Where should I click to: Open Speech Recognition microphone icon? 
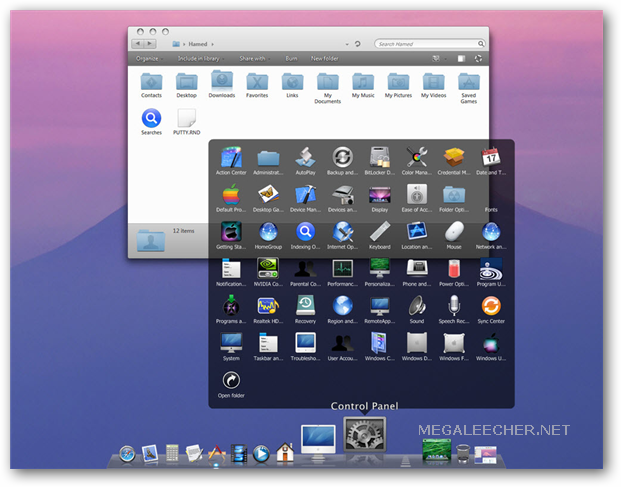(454, 306)
